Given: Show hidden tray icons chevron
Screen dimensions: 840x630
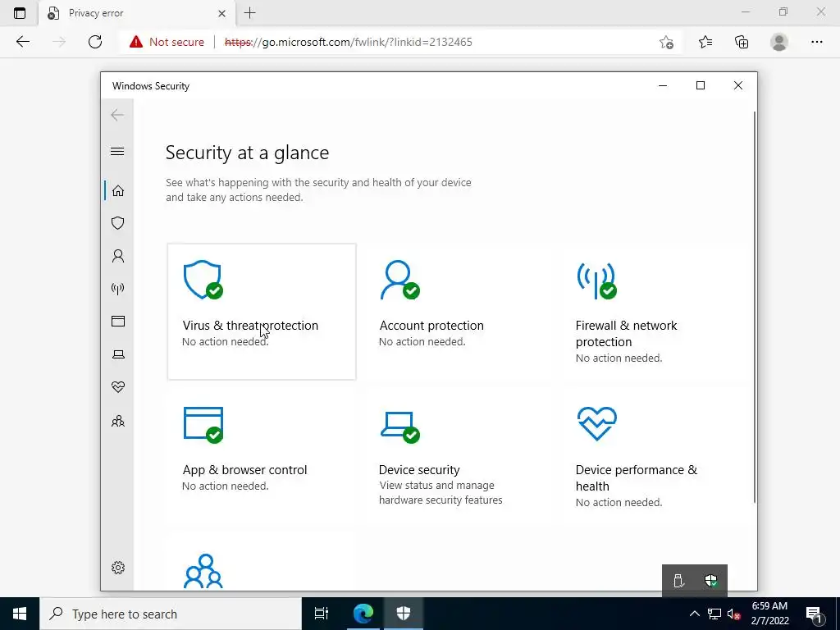Looking at the screenshot, I should [x=694, y=614].
